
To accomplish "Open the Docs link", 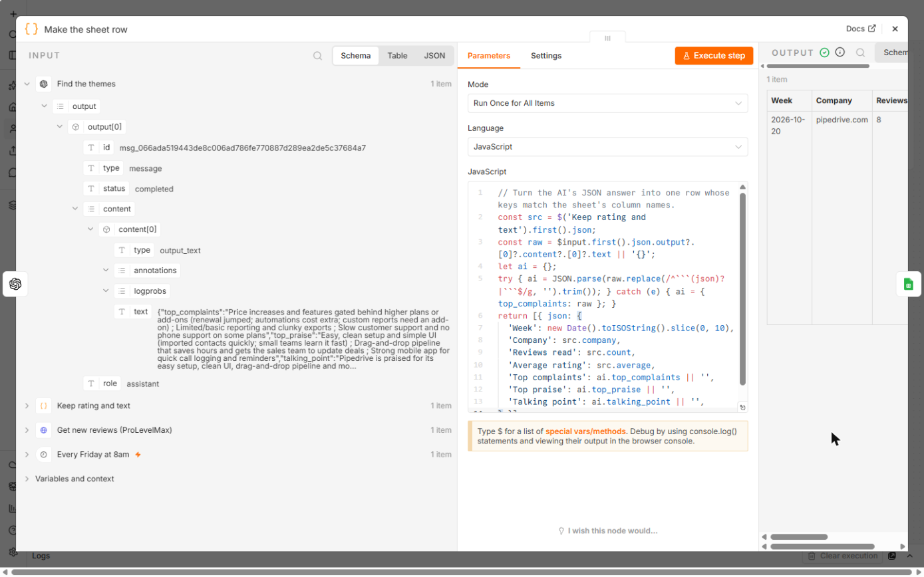I will click(861, 29).
